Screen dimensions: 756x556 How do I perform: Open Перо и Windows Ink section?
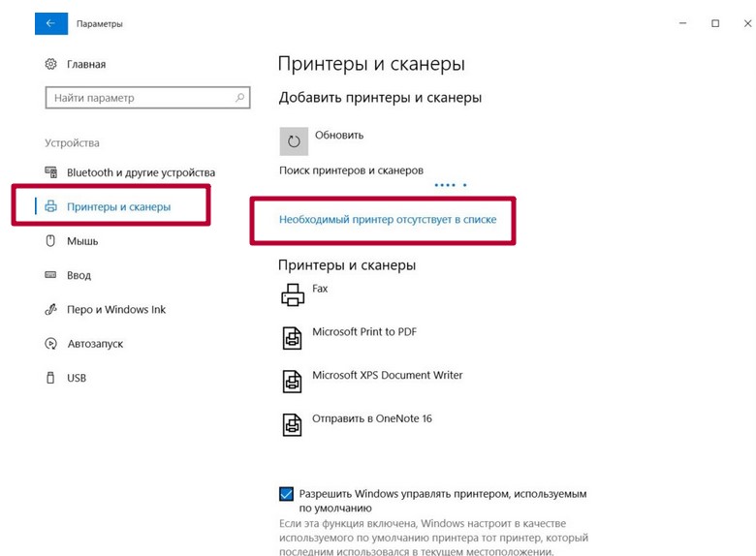pyautogui.click(x=116, y=309)
